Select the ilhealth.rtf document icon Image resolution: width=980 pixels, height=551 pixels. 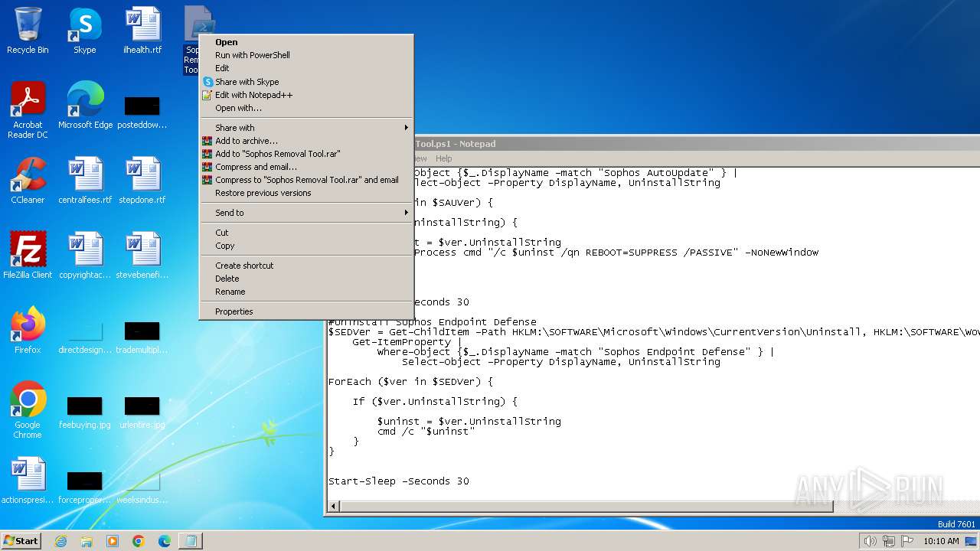tap(142, 31)
